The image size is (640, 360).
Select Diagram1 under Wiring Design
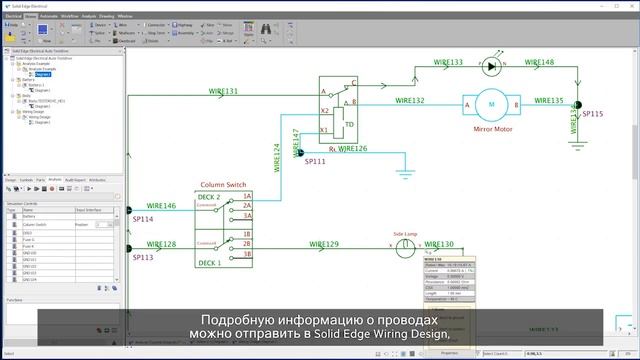[x=42, y=122]
